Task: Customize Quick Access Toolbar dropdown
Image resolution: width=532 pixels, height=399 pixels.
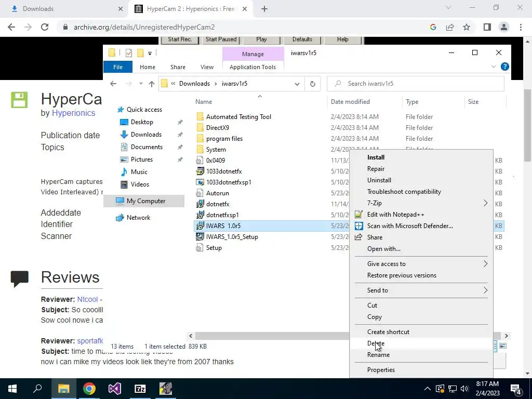Action: [x=150, y=54]
